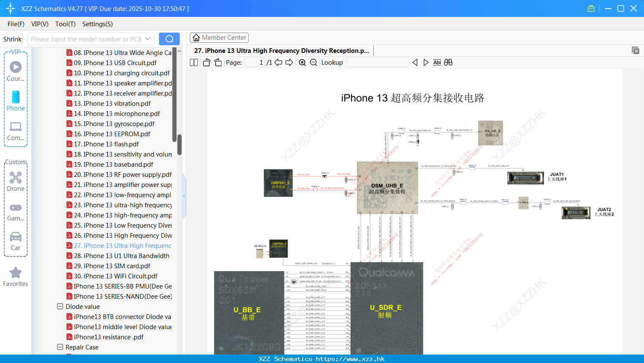This screenshot has height=363, width=644.
Task: Click the Shrink button
Action: pos(12,39)
